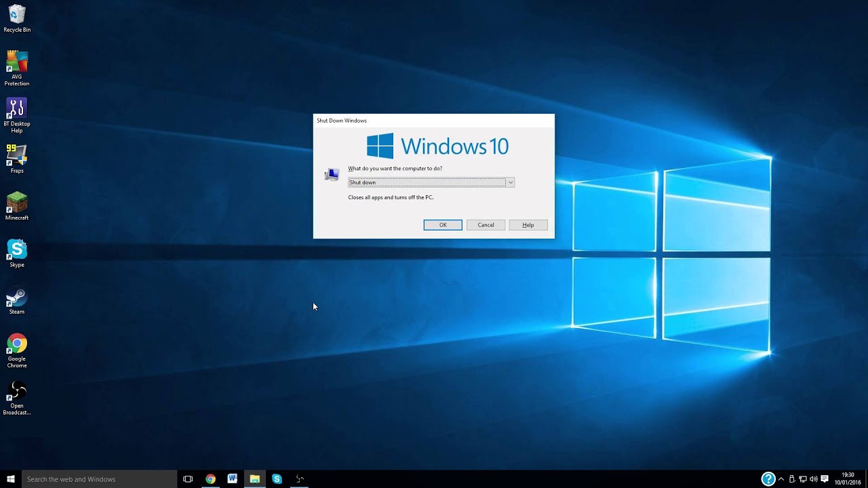Cancel the Shut Down Windows dialog

coord(486,225)
